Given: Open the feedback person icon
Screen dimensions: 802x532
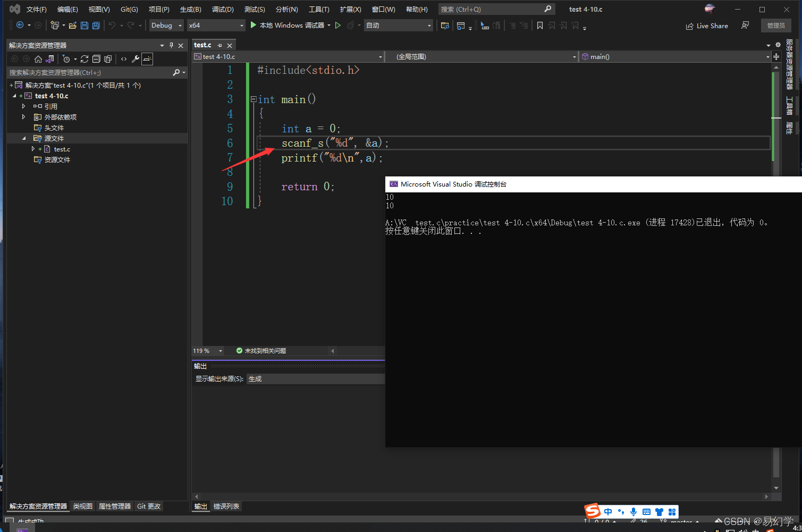Looking at the screenshot, I should [x=745, y=26].
